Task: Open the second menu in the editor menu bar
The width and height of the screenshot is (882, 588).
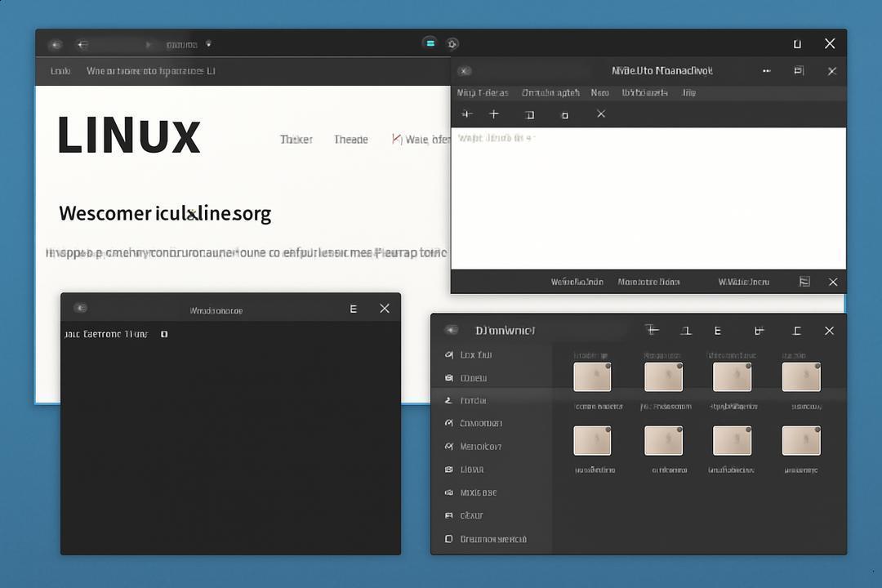Action: (550, 93)
